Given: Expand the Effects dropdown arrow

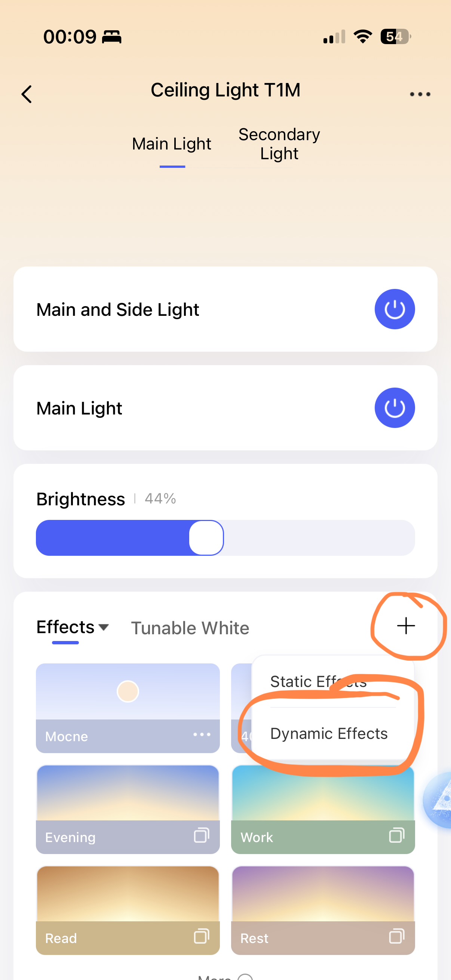Looking at the screenshot, I should click(x=104, y=627).
